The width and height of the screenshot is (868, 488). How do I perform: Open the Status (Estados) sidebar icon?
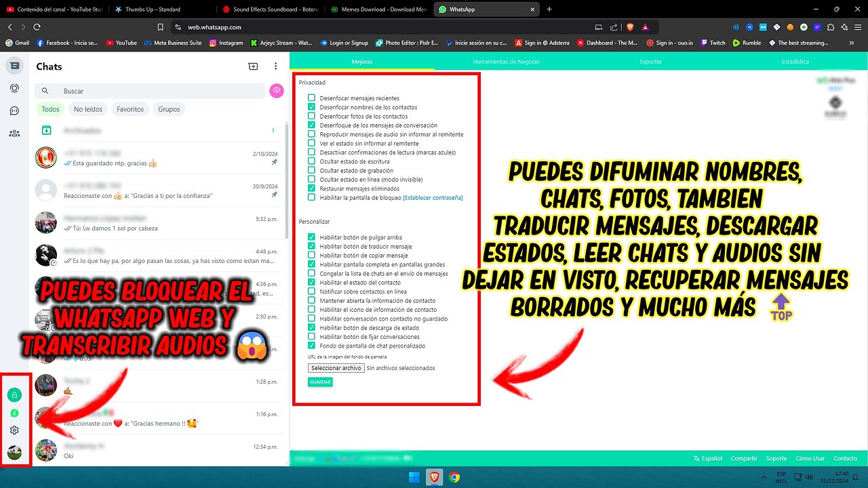[x=14, y=88]
